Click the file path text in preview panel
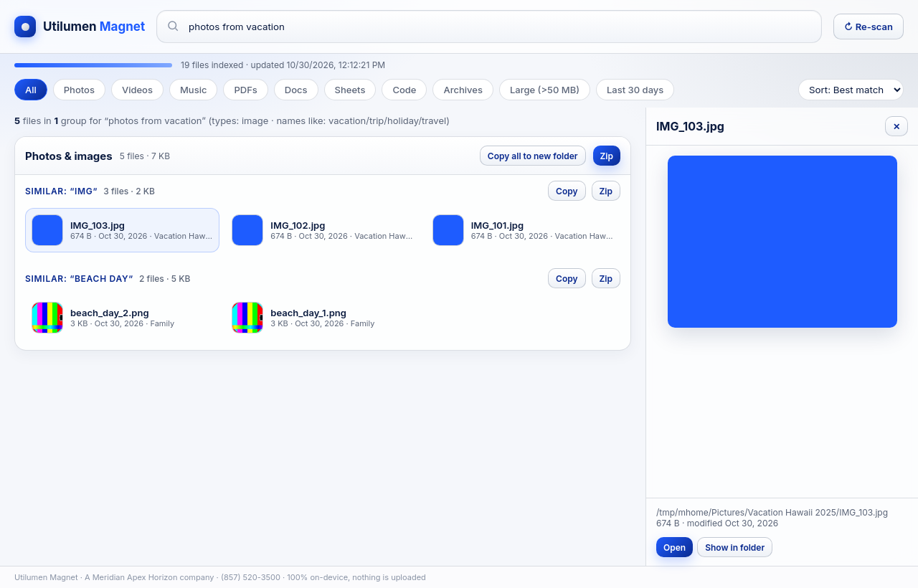Viewport: 918px width, 588px height. click(772, 512)
